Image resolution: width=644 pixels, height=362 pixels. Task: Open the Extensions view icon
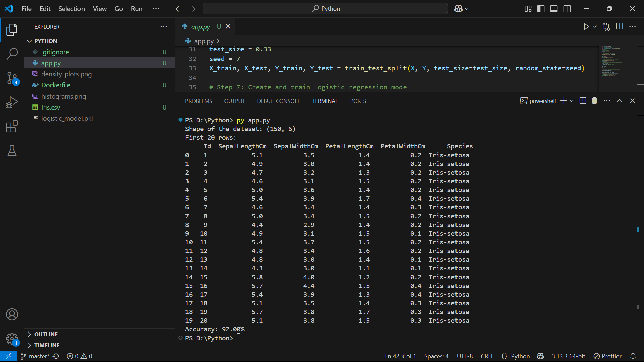[12, 126]
